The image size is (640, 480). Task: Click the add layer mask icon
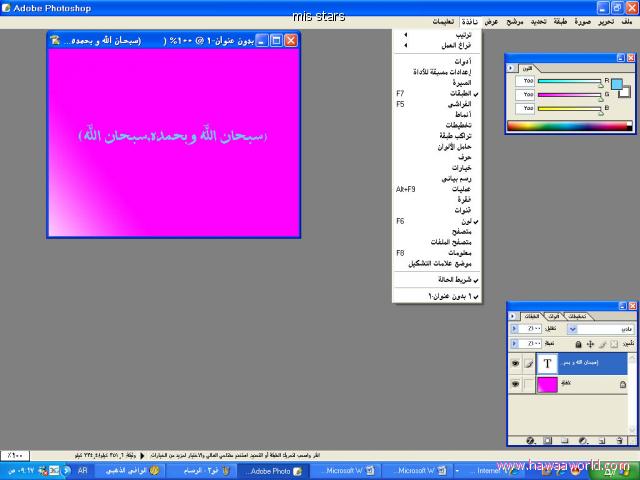tap(549, 440)
